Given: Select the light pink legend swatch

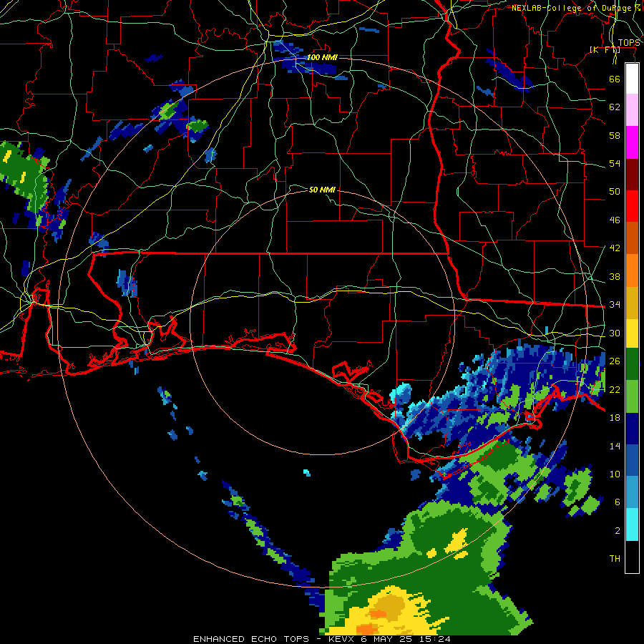Looking at the screenshot, I should [632, 109].
